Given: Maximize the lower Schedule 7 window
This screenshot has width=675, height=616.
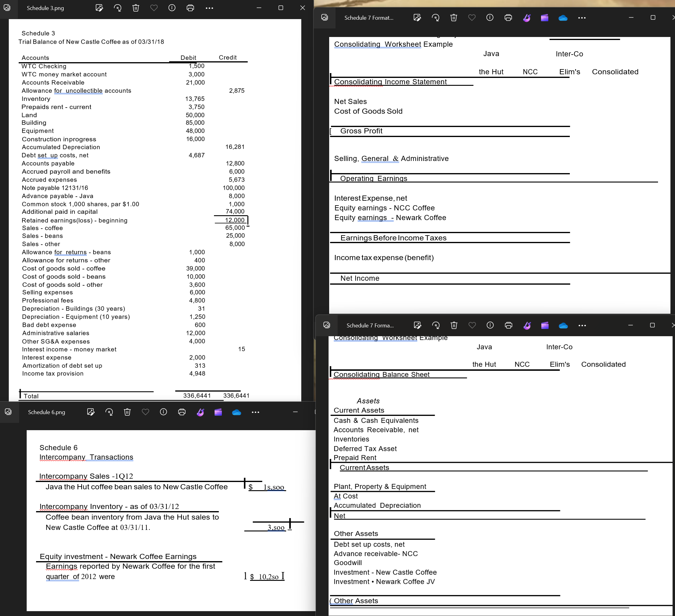Looking at the screenshot, I should point(652,325).
